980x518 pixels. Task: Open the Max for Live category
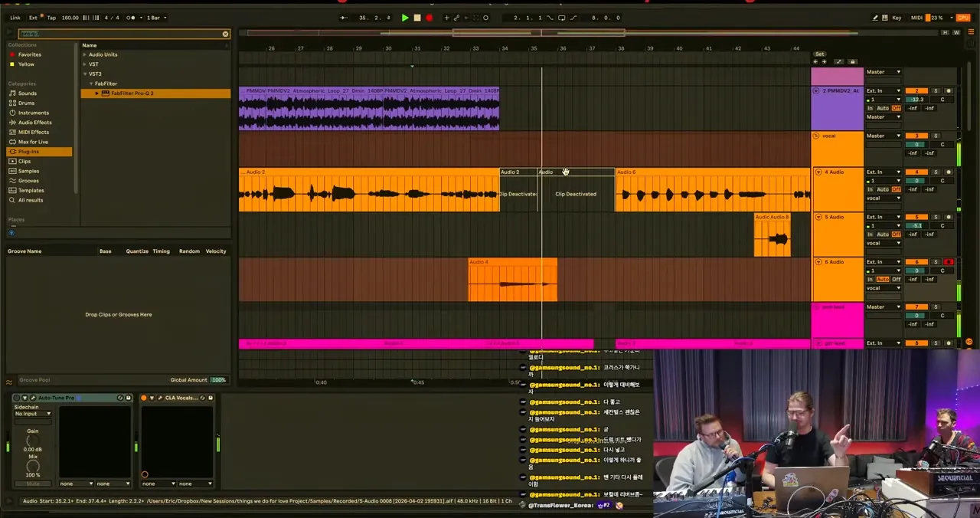[x=33, y=142]
